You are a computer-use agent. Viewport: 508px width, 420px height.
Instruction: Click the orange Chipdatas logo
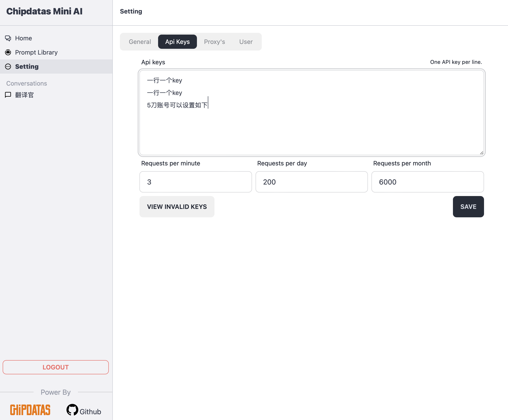click(30, 410)
